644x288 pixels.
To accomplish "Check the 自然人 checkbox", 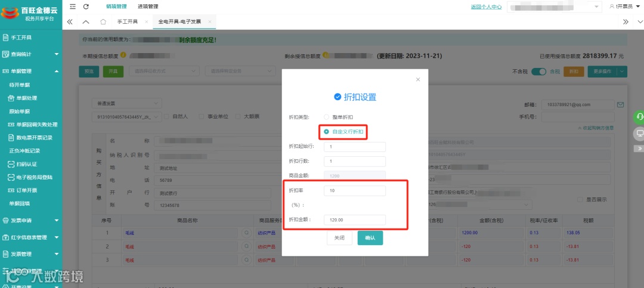I will click(167, 117).
